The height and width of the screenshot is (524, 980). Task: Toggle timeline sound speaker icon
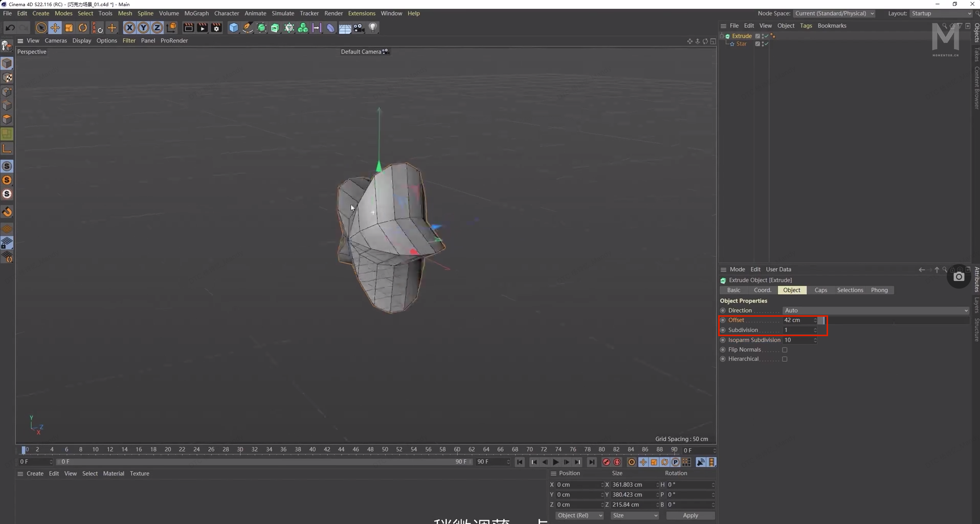(700, 462)
